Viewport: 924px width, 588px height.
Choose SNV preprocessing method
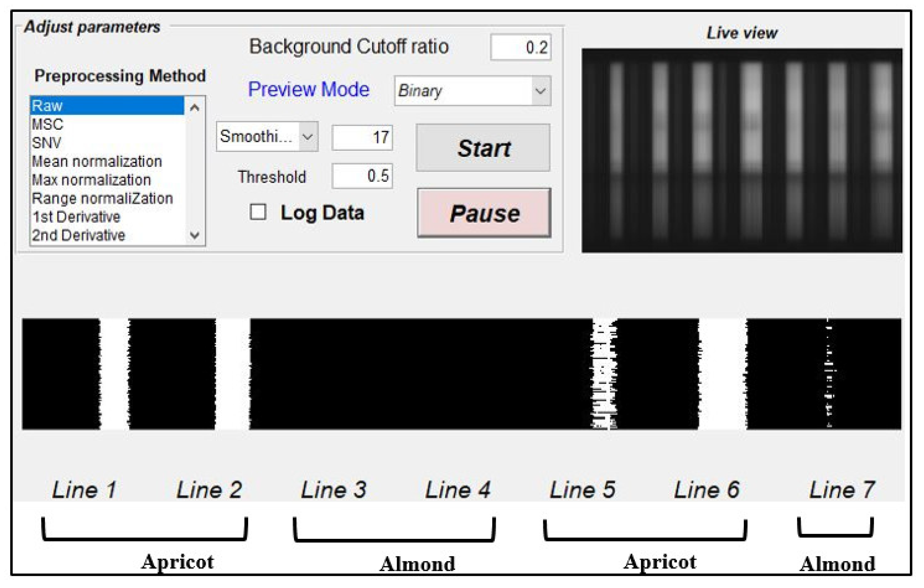[107, 143]
